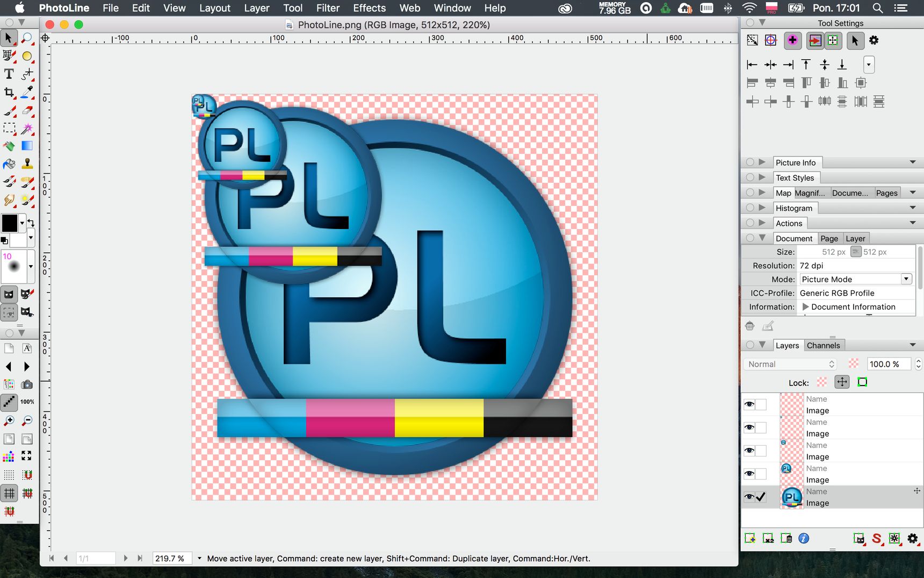Switch to the Page tab
This screenshot has height=578, width=924.
pyautogui.click(x=829, y=238)
